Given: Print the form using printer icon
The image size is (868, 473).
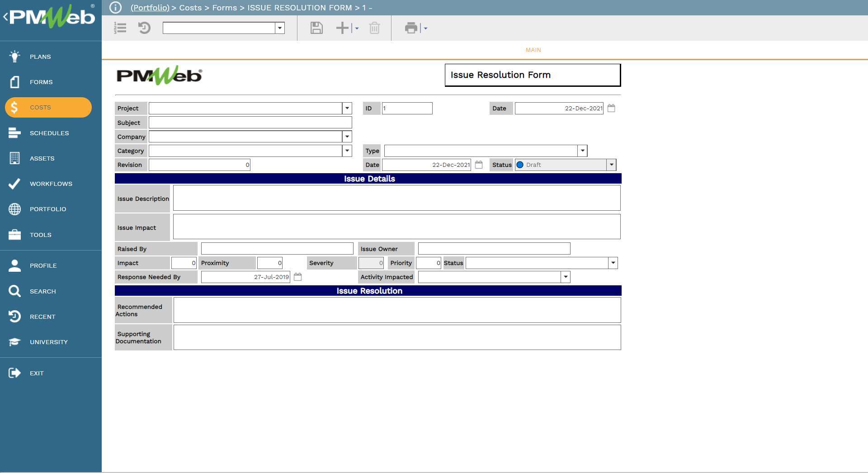Looking at the screenshot, I should click(411, 28).
